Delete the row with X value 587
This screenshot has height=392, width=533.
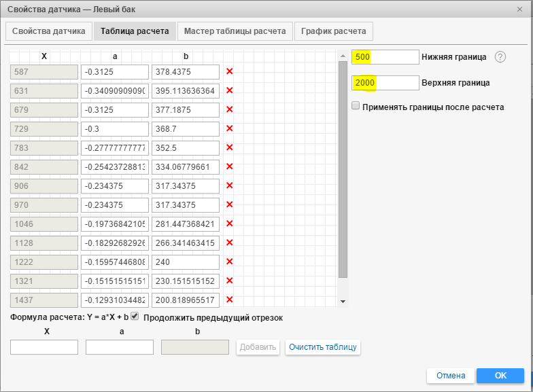(229, 71)
